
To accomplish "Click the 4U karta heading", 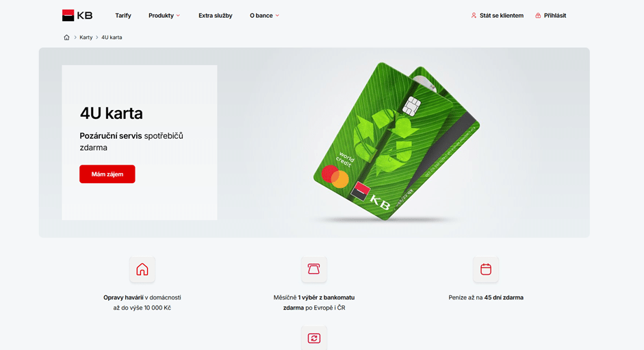I will pos(112,113).
